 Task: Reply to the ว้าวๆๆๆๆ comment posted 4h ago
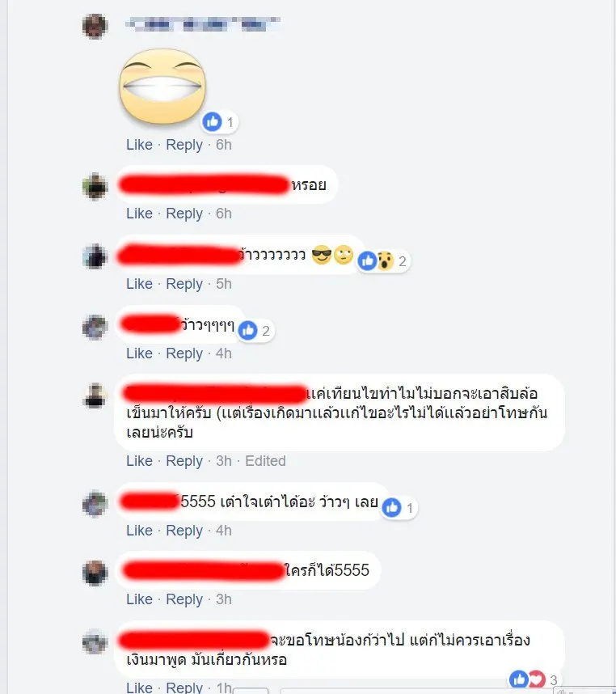tap(184, 353)
